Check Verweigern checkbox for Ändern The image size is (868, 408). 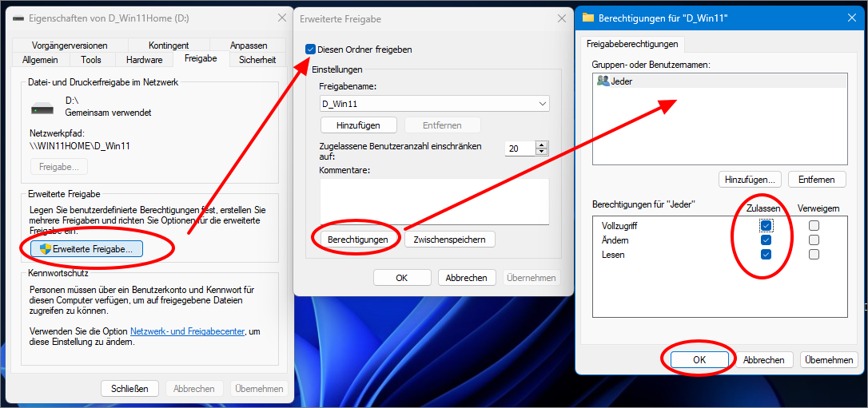(x=814, y=240)
